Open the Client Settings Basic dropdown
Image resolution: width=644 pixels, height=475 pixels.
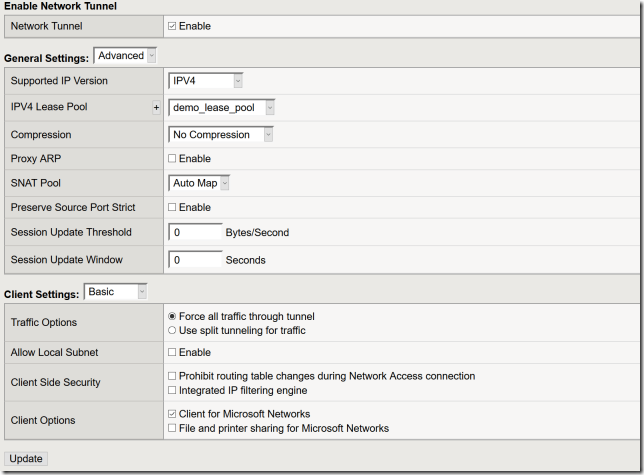click(x=116, y=292)
